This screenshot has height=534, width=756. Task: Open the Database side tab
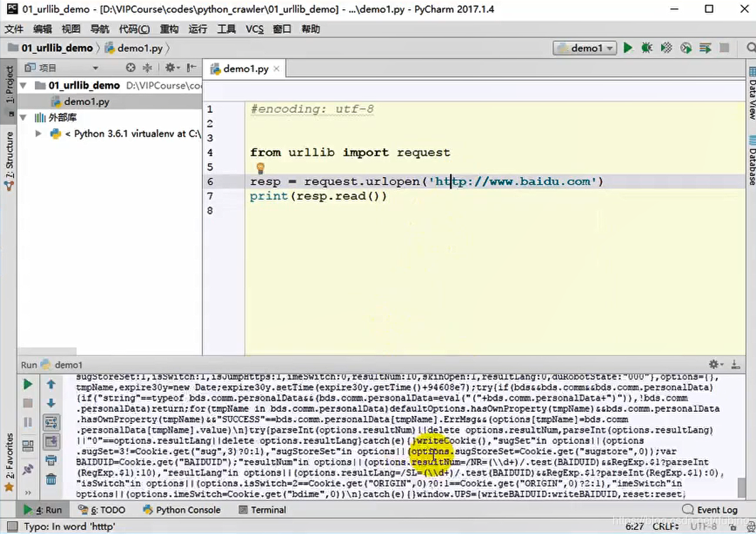(x=751, y=160)
